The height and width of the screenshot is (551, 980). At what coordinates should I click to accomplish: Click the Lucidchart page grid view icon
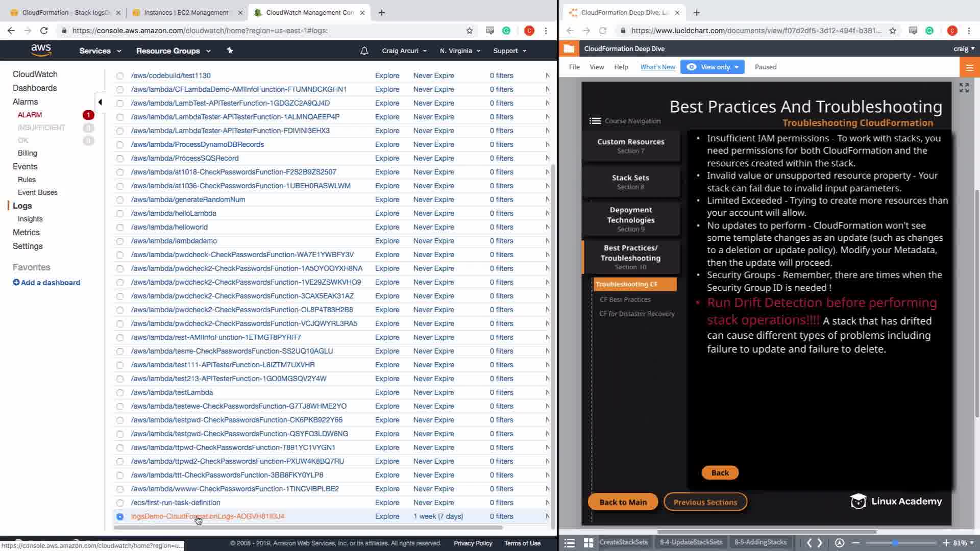coord(589,543)
